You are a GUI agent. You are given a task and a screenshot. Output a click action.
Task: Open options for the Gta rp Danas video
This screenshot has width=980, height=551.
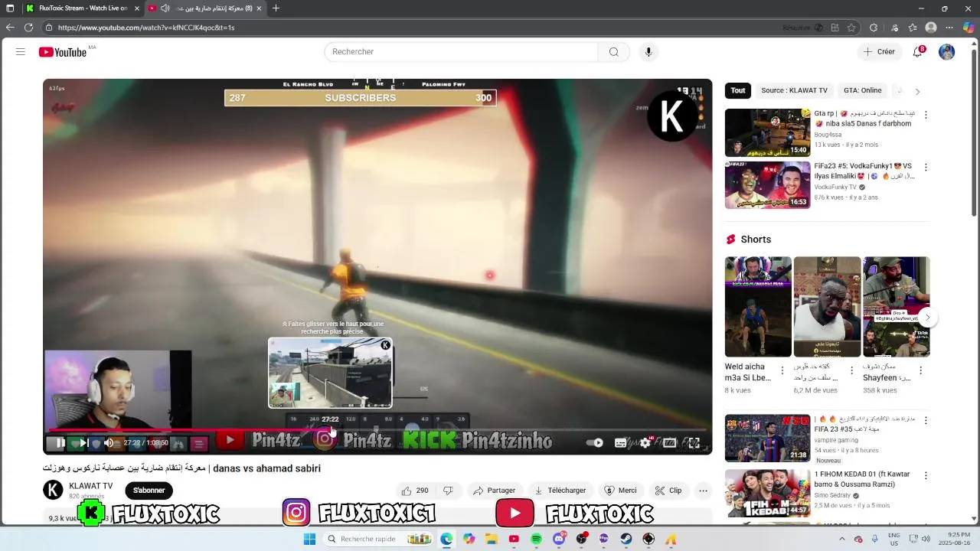pos(926,115)
